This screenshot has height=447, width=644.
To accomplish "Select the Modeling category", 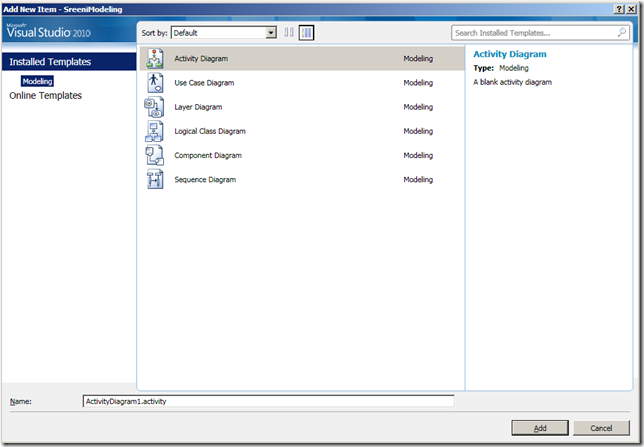I will coord(37,81).
